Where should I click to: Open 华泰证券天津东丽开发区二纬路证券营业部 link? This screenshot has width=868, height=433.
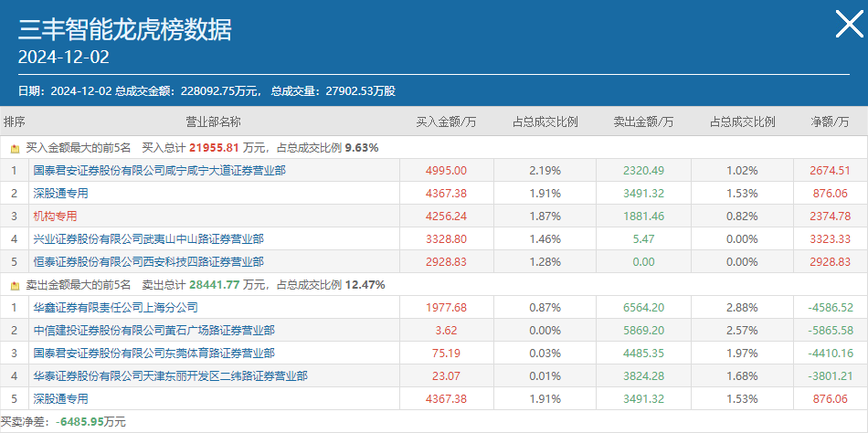tap(171, 376)
